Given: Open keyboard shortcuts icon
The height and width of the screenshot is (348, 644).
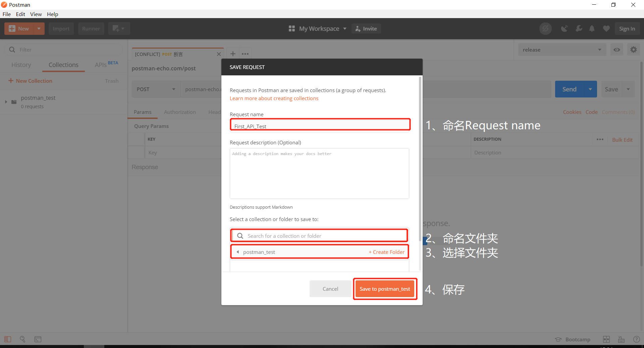Looking at the screenshot, I should 621,339.
